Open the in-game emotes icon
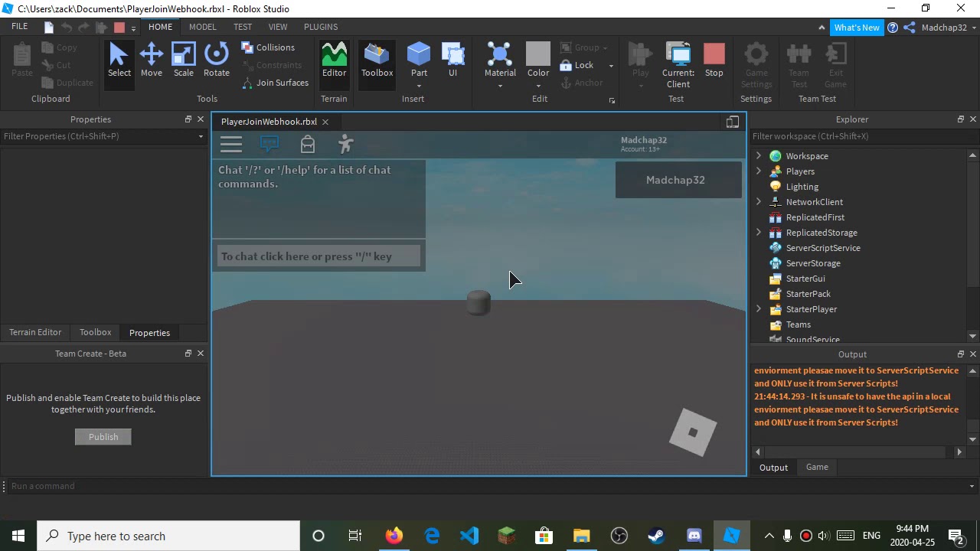980x551 pixels. tap(345, 144)
